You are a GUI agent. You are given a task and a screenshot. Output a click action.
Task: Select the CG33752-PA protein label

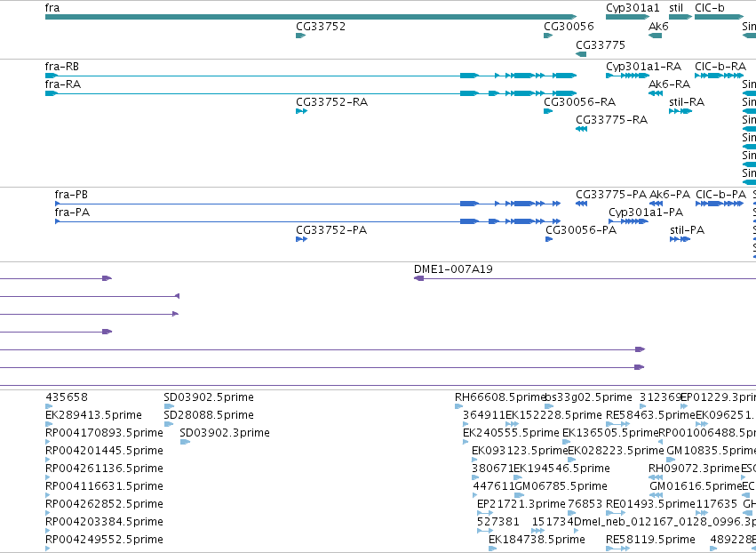coord(331,230)
